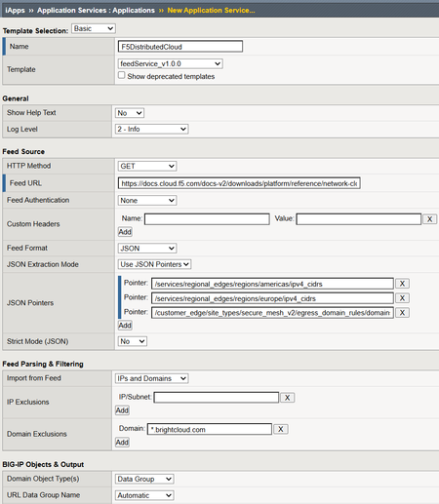Screen dimensions: 439x504
Task: Open the Feed Format dropdown set to JSON
Action: pos(147,249)
